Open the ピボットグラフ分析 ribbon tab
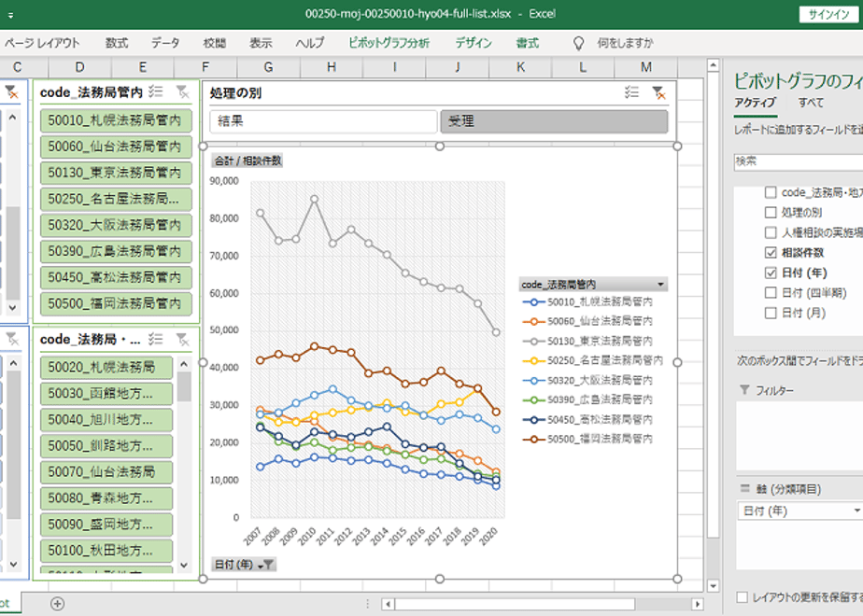 389,43
